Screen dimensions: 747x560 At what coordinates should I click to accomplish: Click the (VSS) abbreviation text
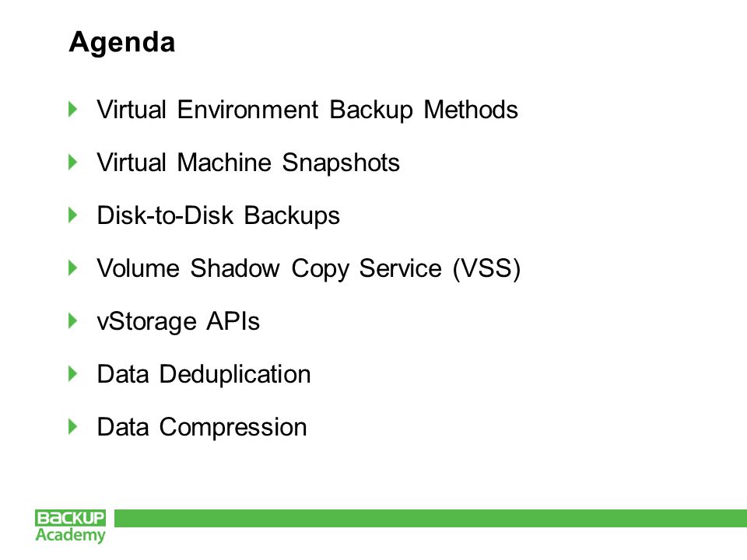[487, 269]
